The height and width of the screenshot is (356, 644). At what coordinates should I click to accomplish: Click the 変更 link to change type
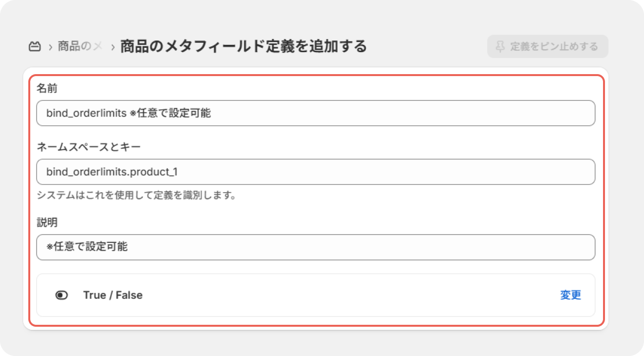coord(571,295)
